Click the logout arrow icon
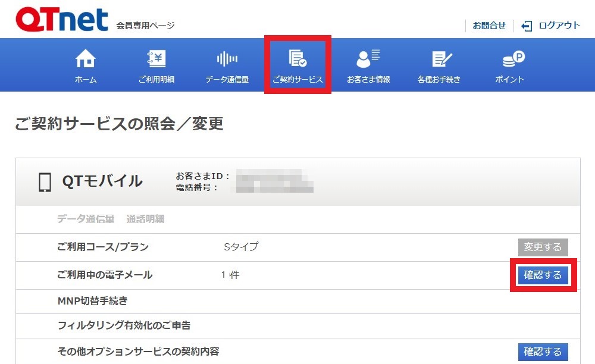The width and height of the screenshot is (595, 364). tap(527, 26)
